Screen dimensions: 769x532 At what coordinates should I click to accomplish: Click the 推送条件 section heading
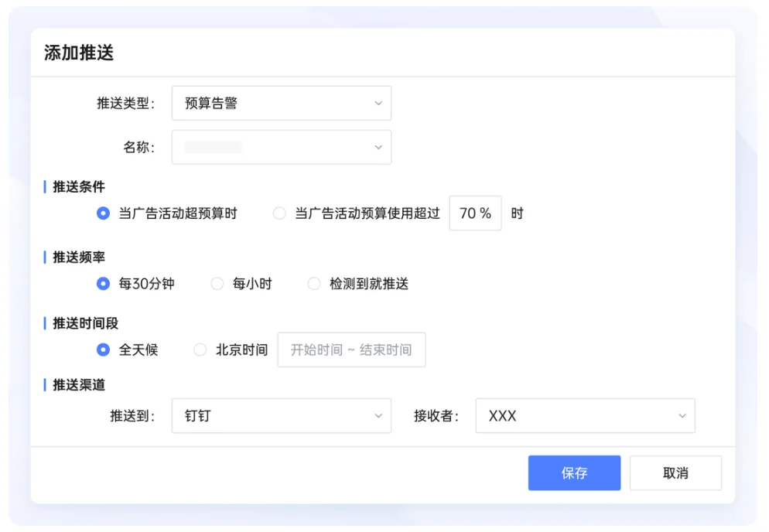tap(79, 187)
